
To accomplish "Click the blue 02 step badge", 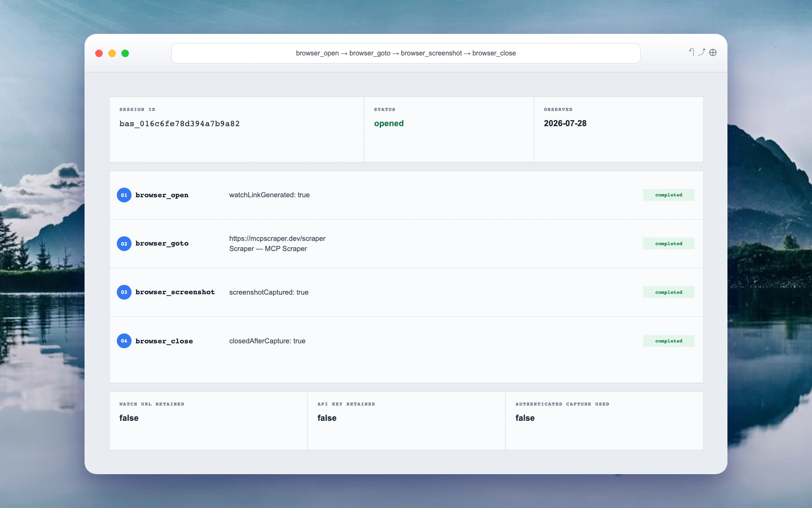I will 124,244.
